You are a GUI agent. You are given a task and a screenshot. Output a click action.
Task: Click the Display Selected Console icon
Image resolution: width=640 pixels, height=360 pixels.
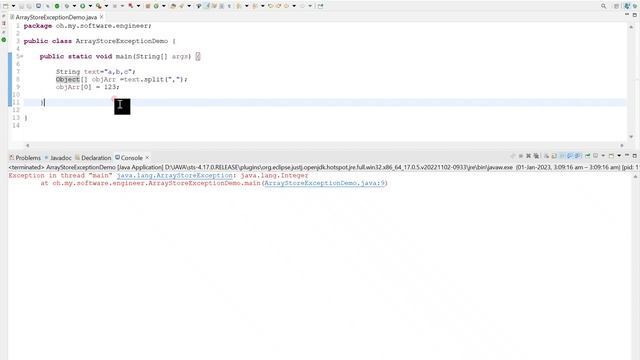596,156
